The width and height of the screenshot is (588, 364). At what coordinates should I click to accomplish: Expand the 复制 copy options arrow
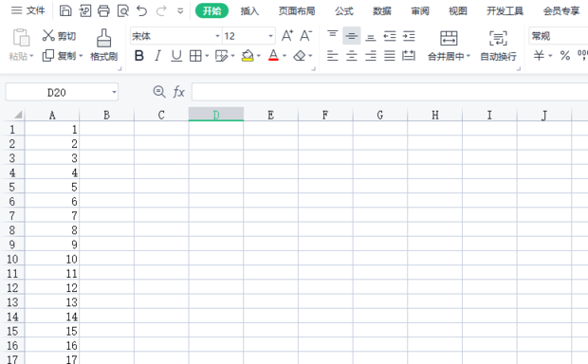(x=81, y=56)
